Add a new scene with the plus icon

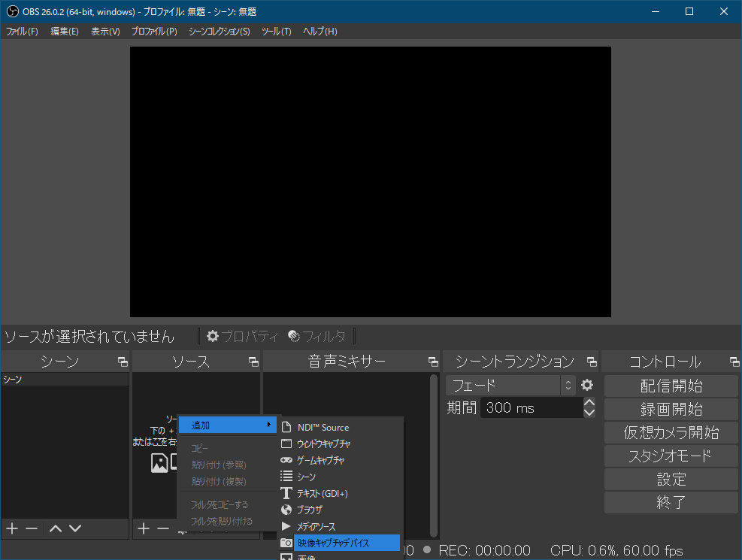tap(11, 528)
